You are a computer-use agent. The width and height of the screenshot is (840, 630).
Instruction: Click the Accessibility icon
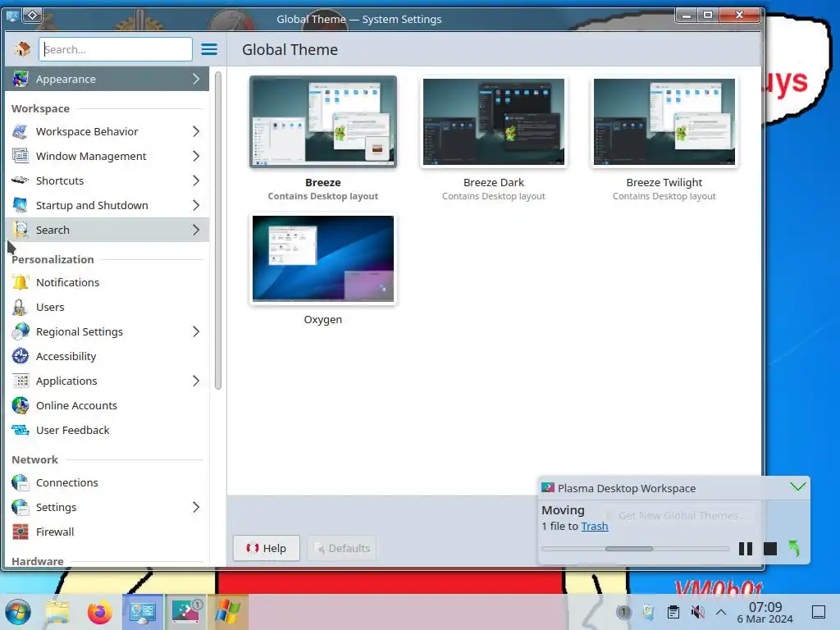point(21,356)
